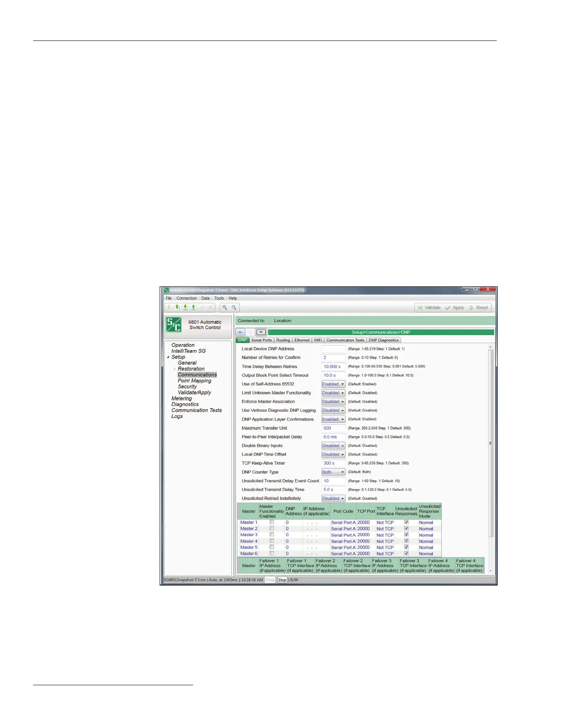Uncheck Unsolicited Responses for Master 5

pos(407,547)
